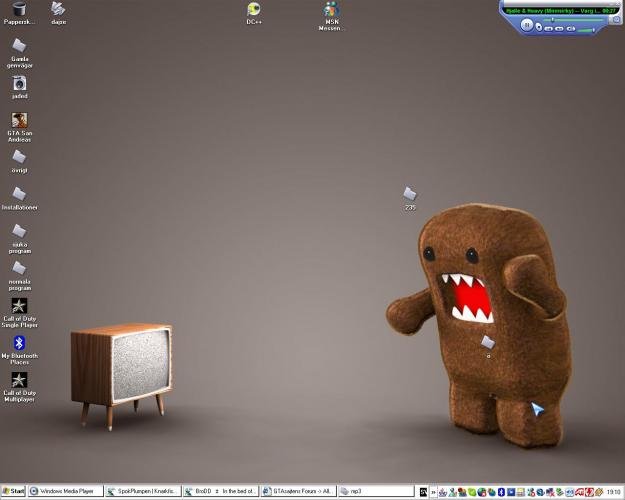Screen dimensions: 625x500
Task: Open the MSN Messenger desktop icon
Action: point(331,11)
